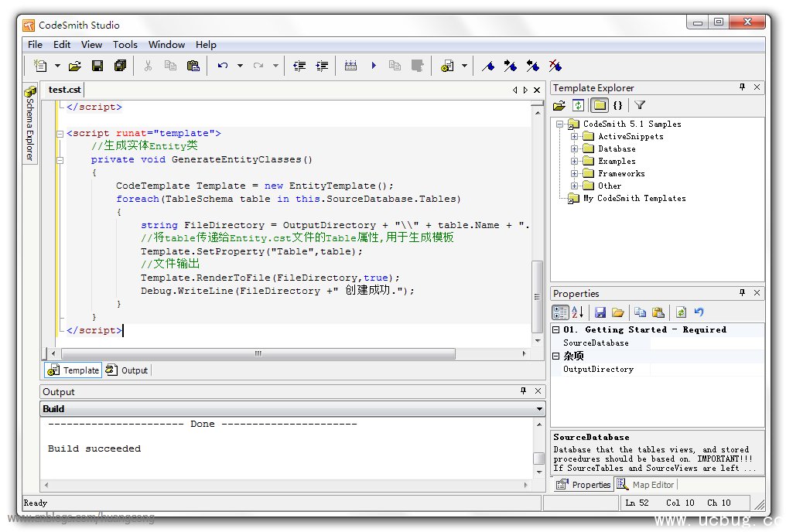
Task: Click the Cut scissors icon
Action: point(148,66)
